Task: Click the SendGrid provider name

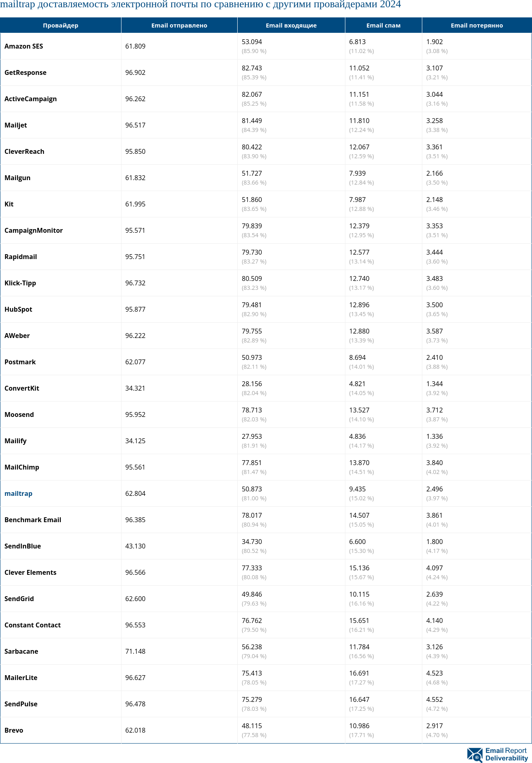Action: 19,599
